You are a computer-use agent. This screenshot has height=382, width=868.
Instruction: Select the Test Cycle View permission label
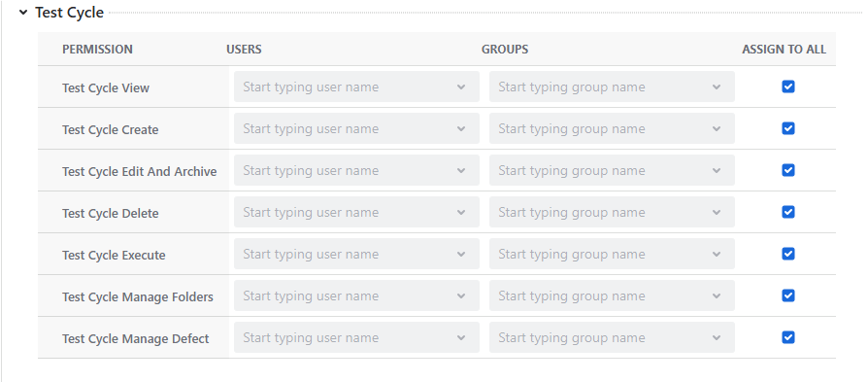coord(106,87)
